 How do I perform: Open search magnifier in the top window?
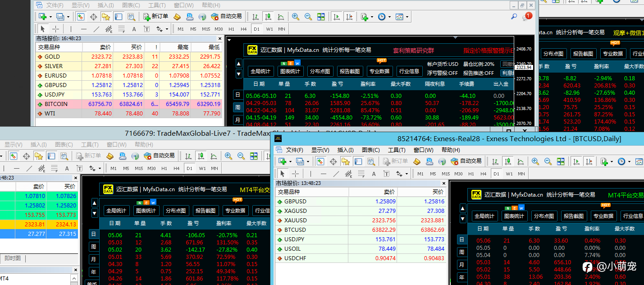(x=514, y=17)
